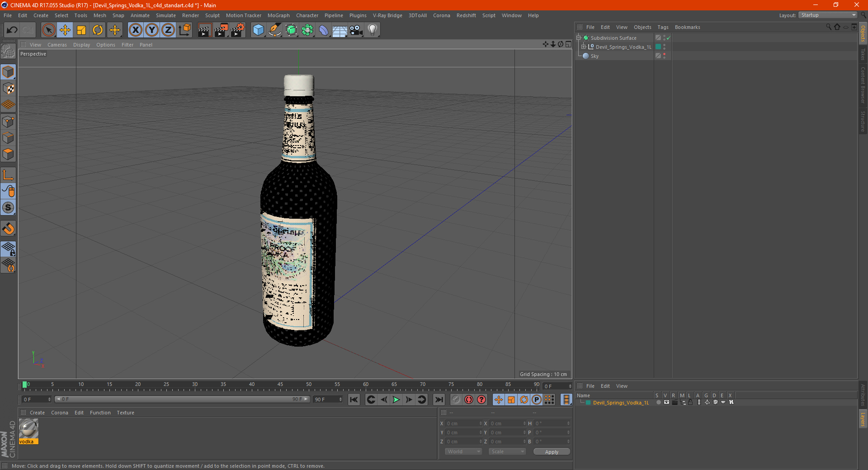Toggle Sky object visibility dots

coord(664,56)
